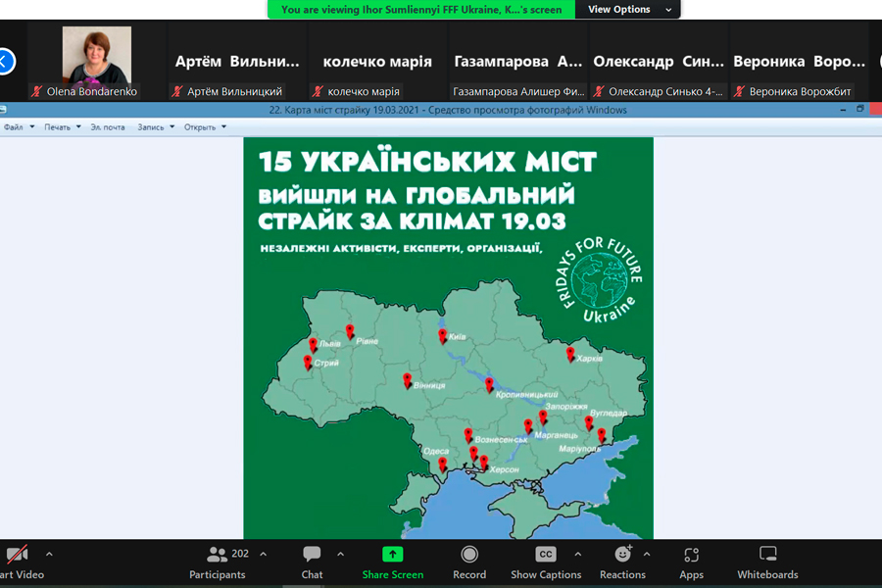The image size is (882, 588).
Task: Click muted mic icon of колечко марія
Action: [318, 91]
